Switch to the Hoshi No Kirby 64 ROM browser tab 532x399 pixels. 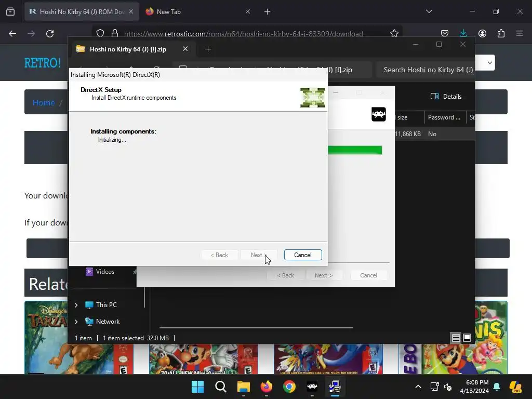[x=82, y=12]
